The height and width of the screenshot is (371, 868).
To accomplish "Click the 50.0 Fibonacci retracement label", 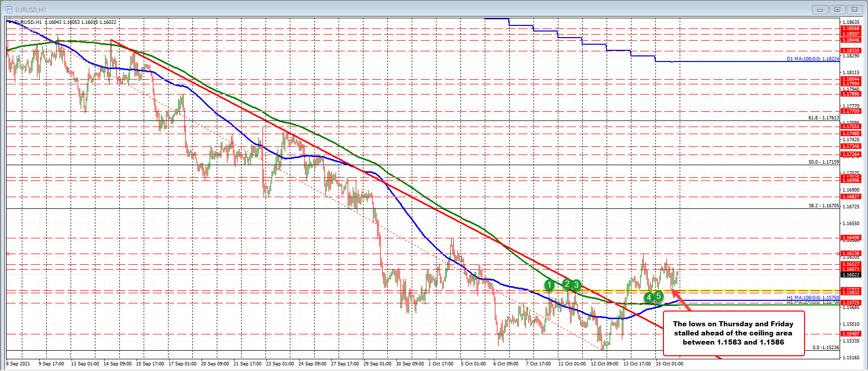I will pyautogui.click(x=823, y=162).
